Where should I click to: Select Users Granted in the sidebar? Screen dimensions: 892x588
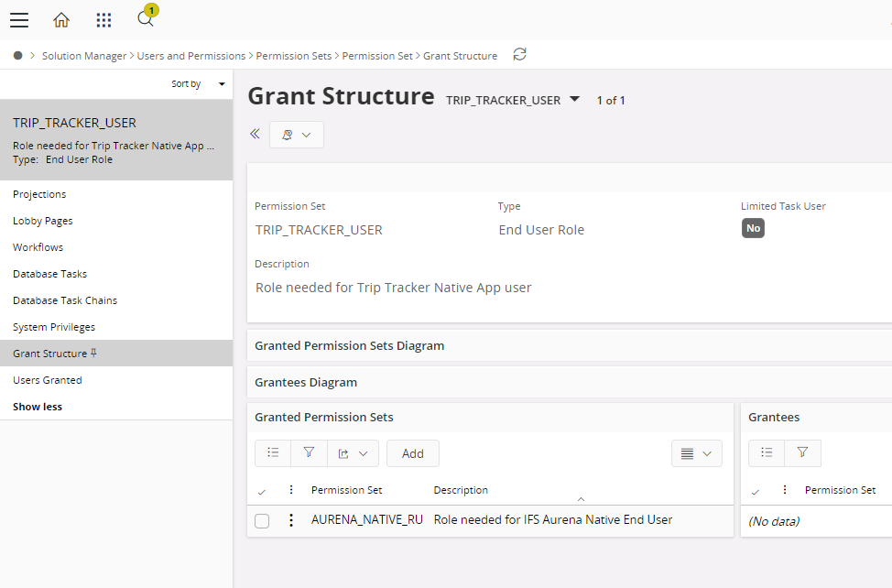[x=48, y=380]
